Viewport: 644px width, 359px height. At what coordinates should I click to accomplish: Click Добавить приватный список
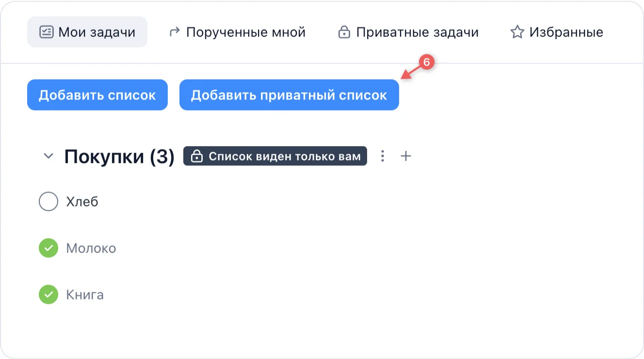coord(289,94)
